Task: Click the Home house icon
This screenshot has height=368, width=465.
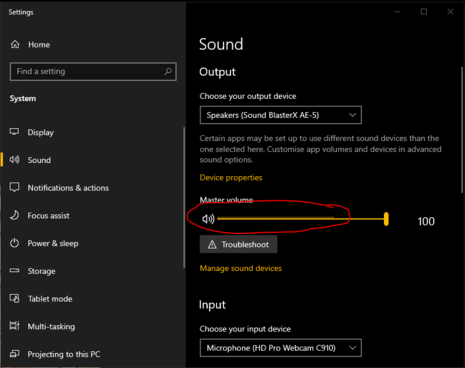Action: [x=15, y=44]
